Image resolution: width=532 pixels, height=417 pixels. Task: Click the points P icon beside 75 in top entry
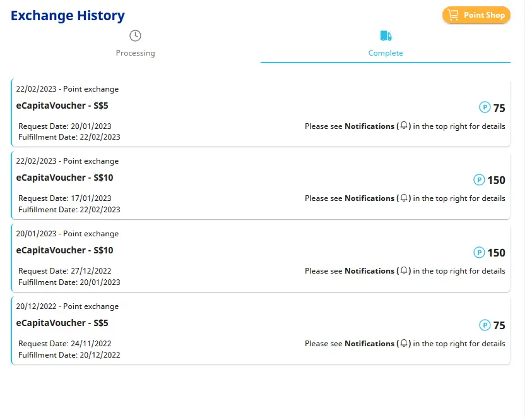(x=485, y=107)
